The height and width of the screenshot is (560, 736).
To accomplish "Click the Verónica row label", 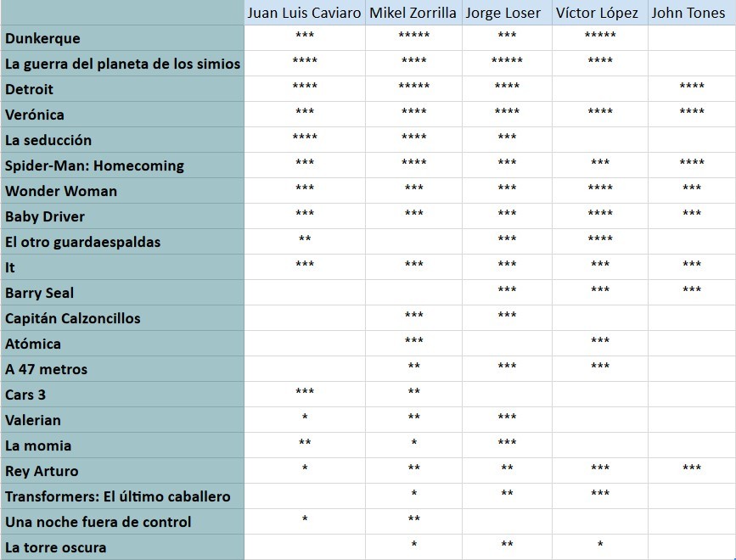I will click(x=34, y=115).
